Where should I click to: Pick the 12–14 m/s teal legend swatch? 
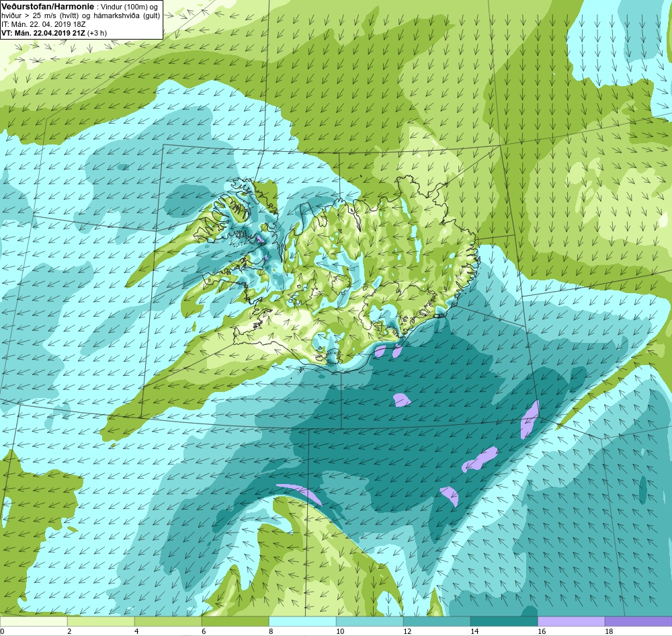click(437, 621)
